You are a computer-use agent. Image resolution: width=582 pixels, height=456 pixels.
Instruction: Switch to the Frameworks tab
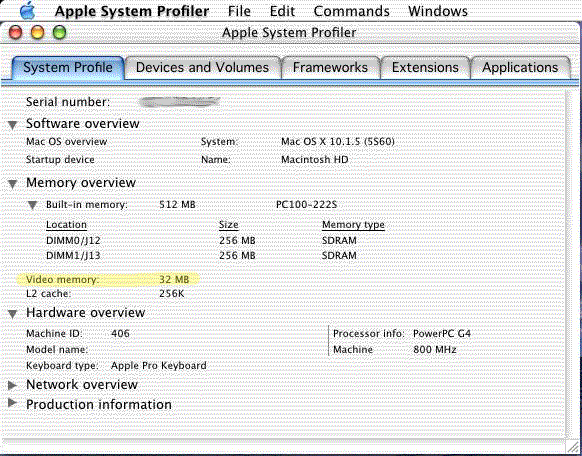(x=330, y=68)
